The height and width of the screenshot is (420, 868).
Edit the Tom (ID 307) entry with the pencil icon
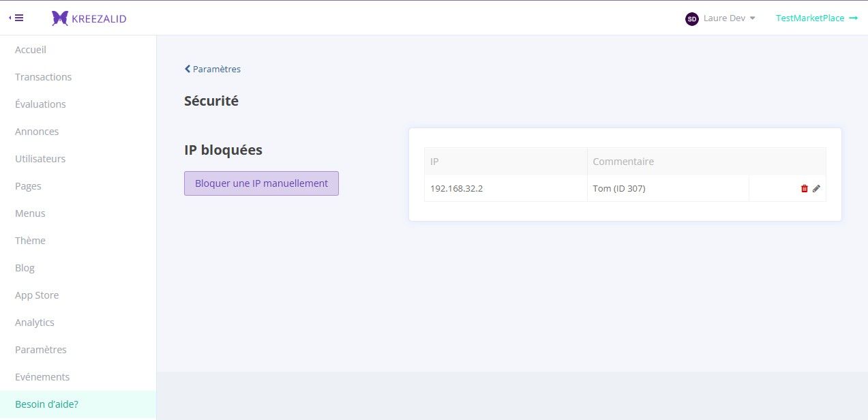[816, 189]
